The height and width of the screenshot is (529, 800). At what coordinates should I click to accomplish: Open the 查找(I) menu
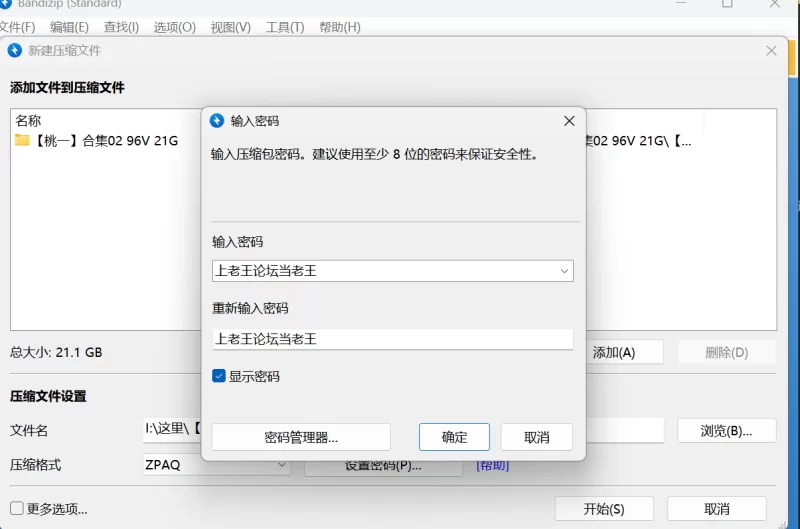pyautogui.click(x=121, y=27)
